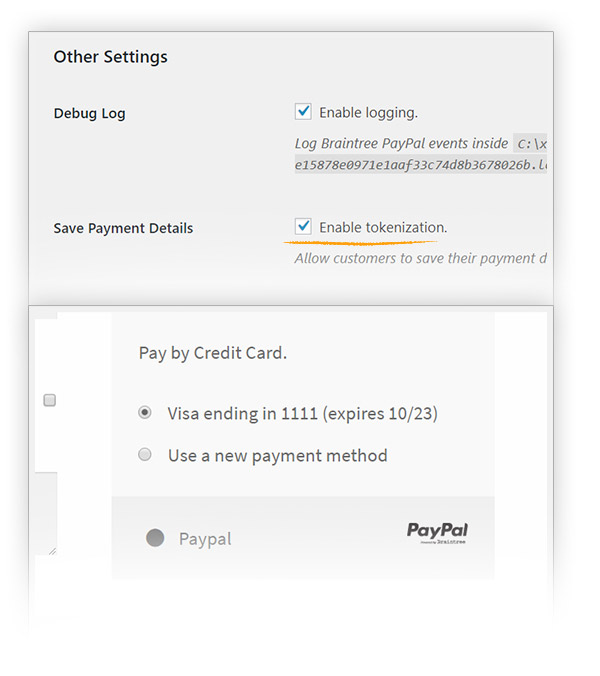The height and width of the screenshot is (676, 600).
Task: Click the Other Settings heading
Action: point(110,57)
